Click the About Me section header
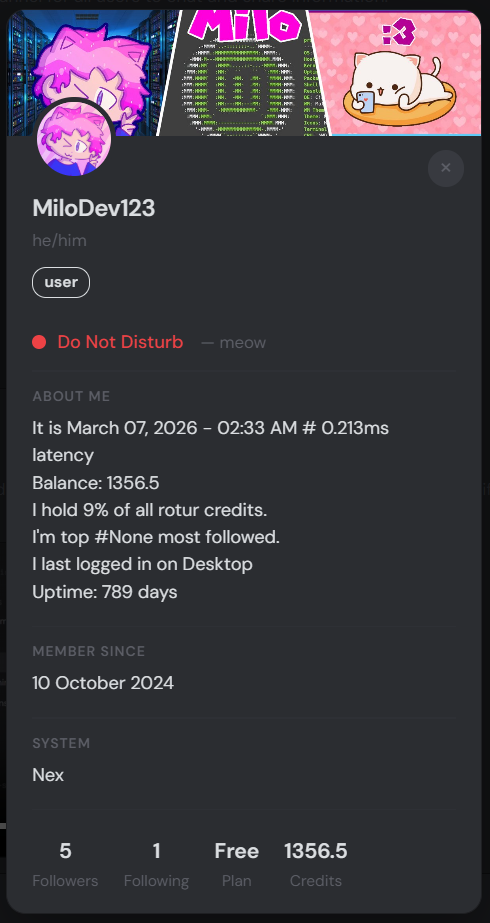Image resolution: width=490 pixels, height=923 pixels. (x=71, y=396)
